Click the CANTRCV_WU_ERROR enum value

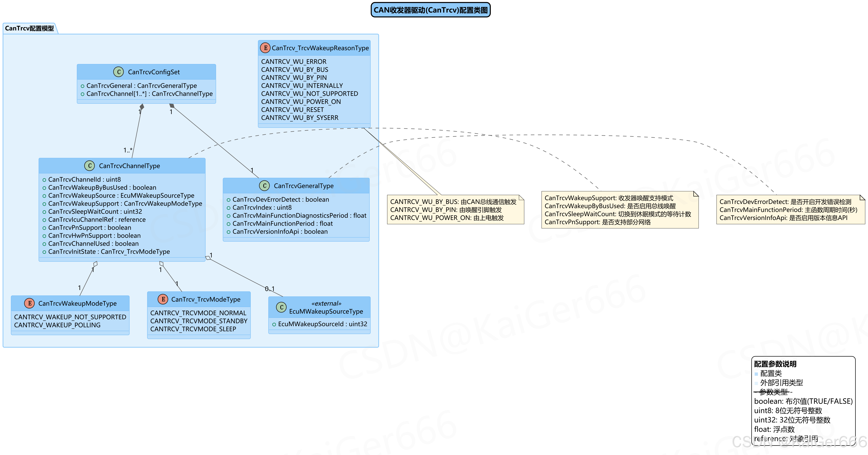(294, 62)
